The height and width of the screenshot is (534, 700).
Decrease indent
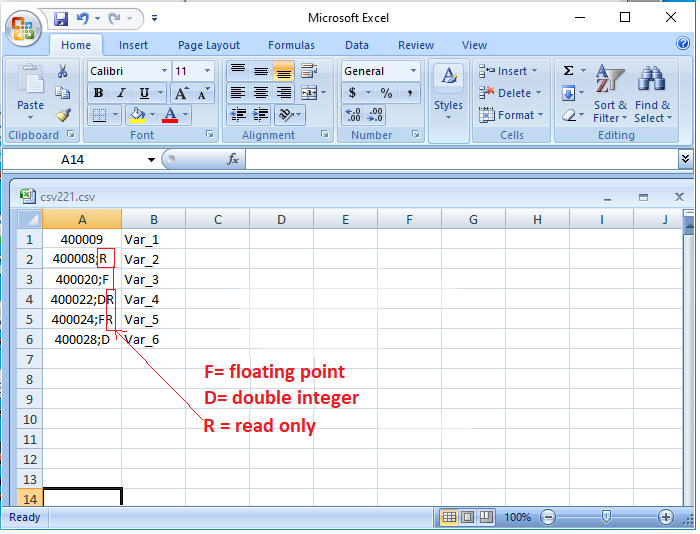point(238,115)
